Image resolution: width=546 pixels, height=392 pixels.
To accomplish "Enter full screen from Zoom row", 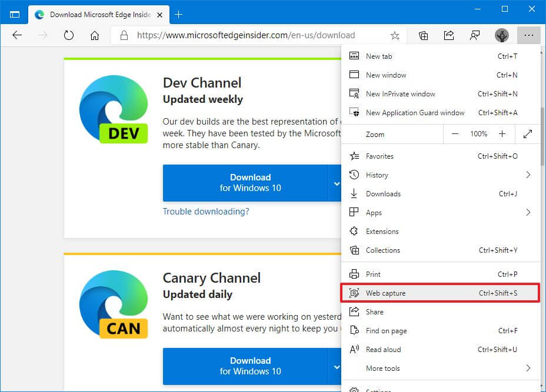I will [527, 134].
